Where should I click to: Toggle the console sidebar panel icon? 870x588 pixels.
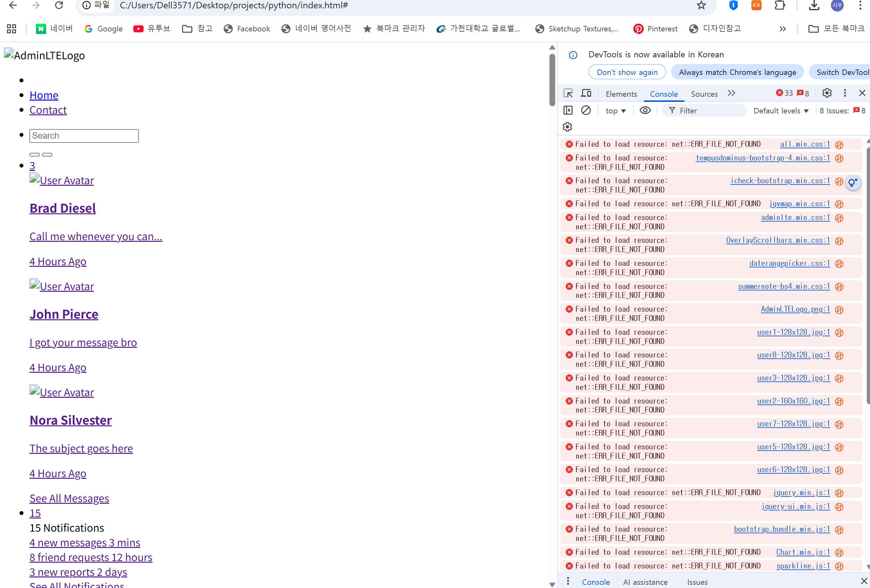pyautogui.click(x=568, y=110)
